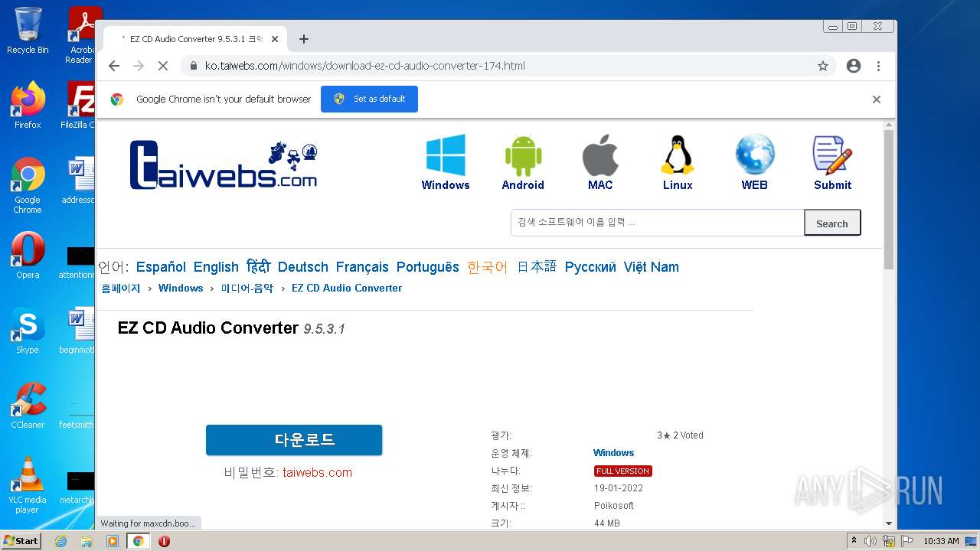Click the taiwebs.com logo
This screenshot has height=551, width=980.
point(223,164)
